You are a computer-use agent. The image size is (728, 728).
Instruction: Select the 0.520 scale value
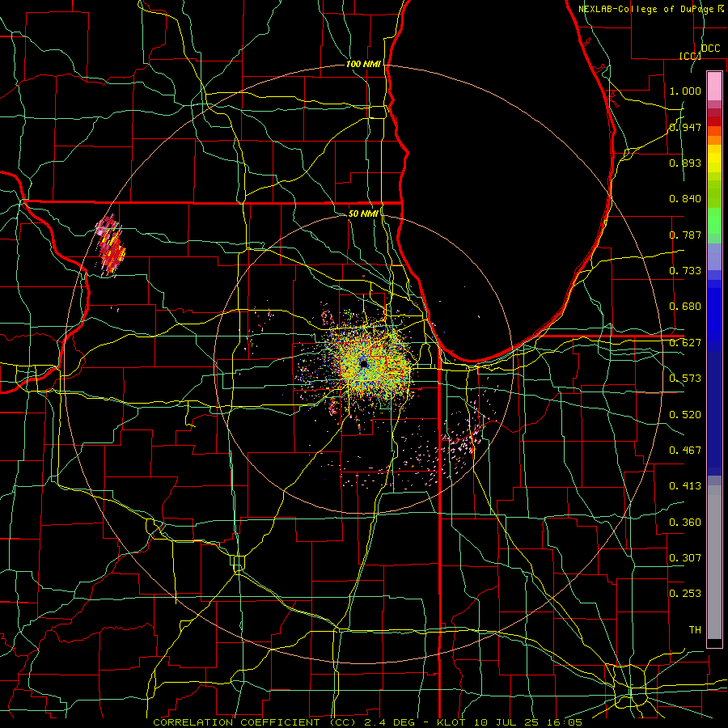[x=685, y=415]
